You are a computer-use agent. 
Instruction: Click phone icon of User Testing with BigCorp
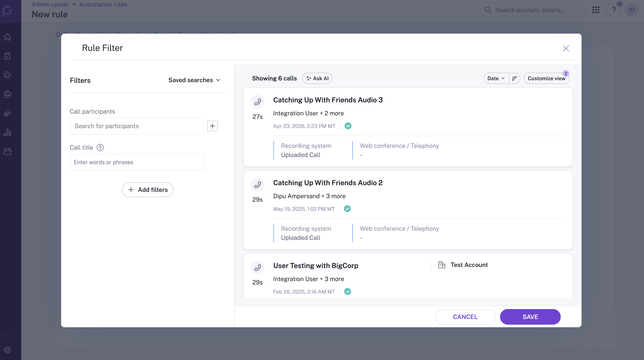[258, 267]
